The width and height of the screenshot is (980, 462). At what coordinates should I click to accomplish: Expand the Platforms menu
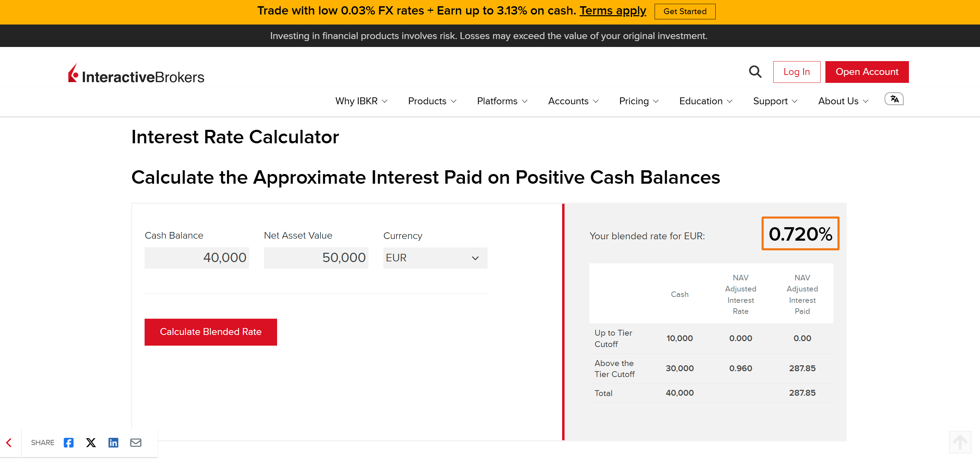pyautogui.click(x=502, y=101)
